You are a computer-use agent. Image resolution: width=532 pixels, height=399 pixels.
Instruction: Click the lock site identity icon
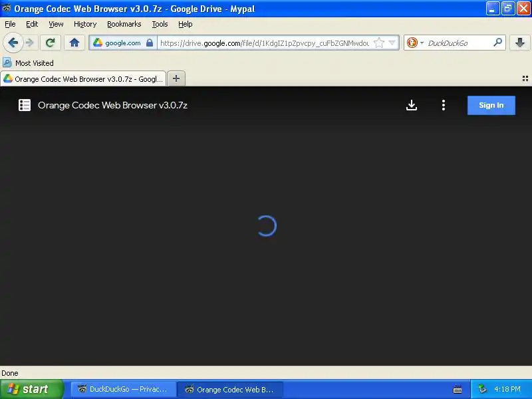(x=149, y=43)
